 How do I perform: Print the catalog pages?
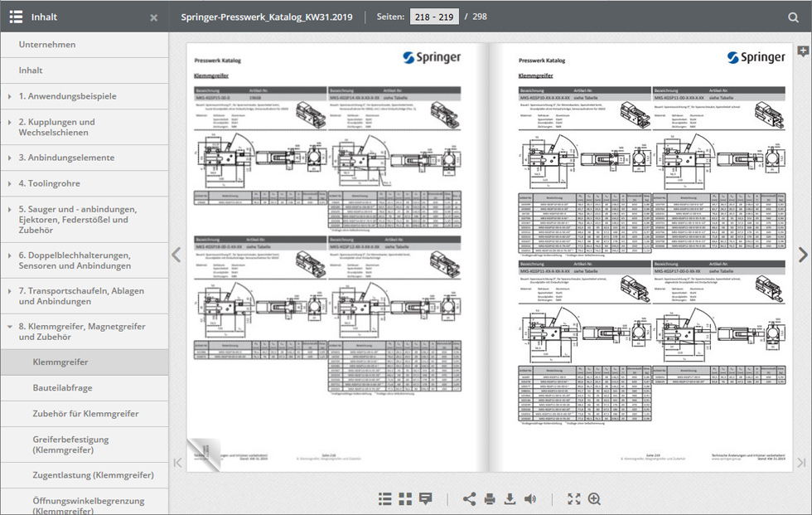point(490,499)
